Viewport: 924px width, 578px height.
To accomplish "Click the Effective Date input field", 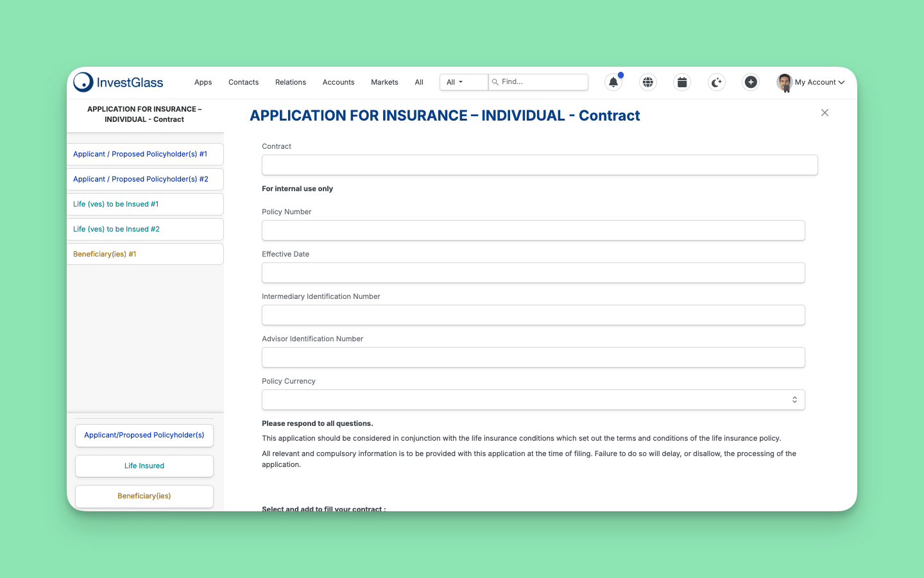I will click(x=533, y=273).
